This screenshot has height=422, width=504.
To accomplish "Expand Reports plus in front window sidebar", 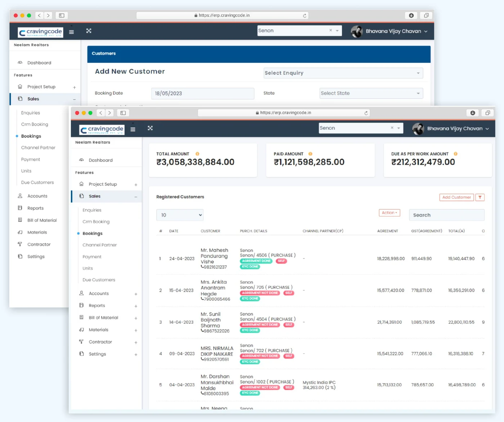I will click(136, 306).
